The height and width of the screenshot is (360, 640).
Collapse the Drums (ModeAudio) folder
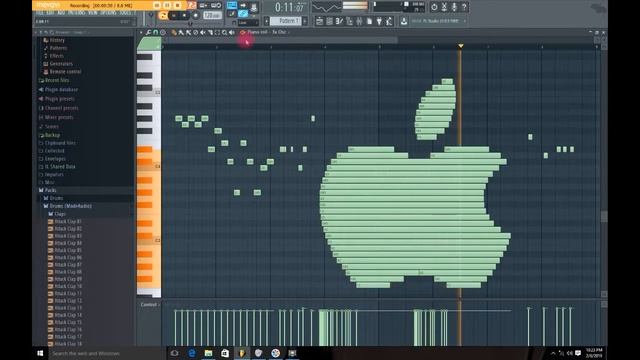coord(70,206)
